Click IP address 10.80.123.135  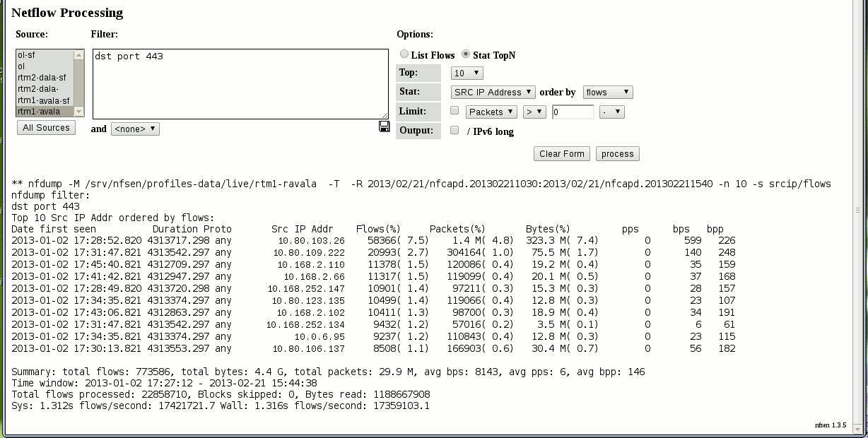pos(308,300)
